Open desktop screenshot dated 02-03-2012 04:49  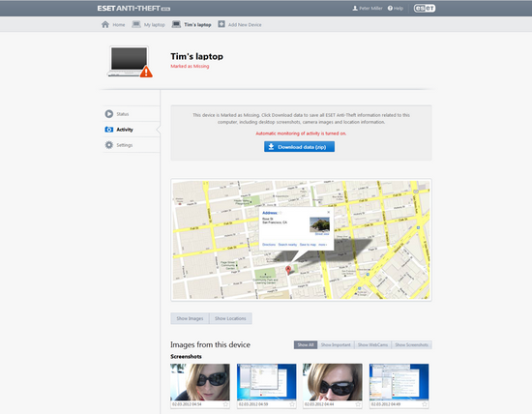[x=399, y=382]
